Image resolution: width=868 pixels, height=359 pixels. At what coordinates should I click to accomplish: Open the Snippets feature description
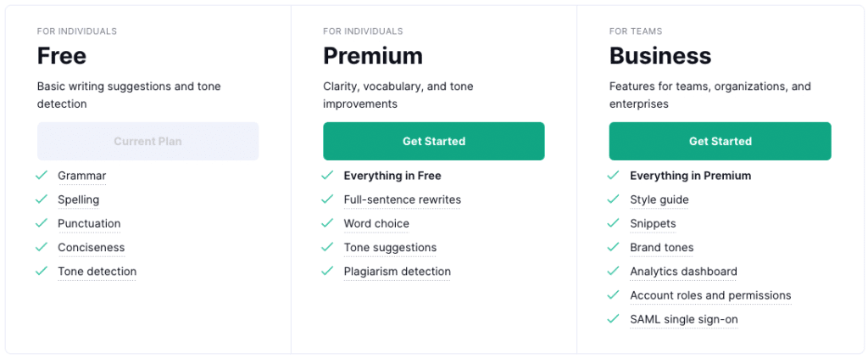(x=653, y=224)
